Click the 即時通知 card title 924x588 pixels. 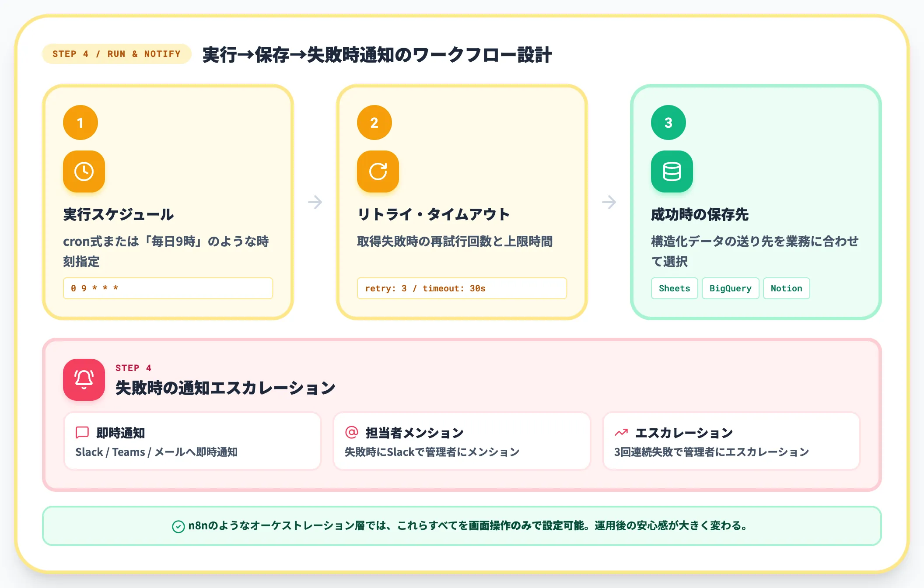tap(121, 433)
